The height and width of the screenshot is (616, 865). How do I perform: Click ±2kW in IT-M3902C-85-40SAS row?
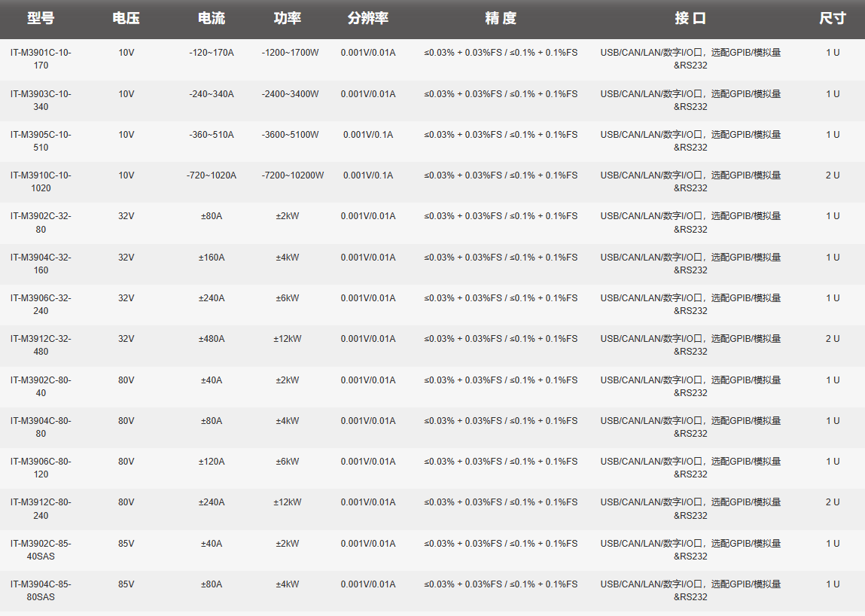[288, 544]
